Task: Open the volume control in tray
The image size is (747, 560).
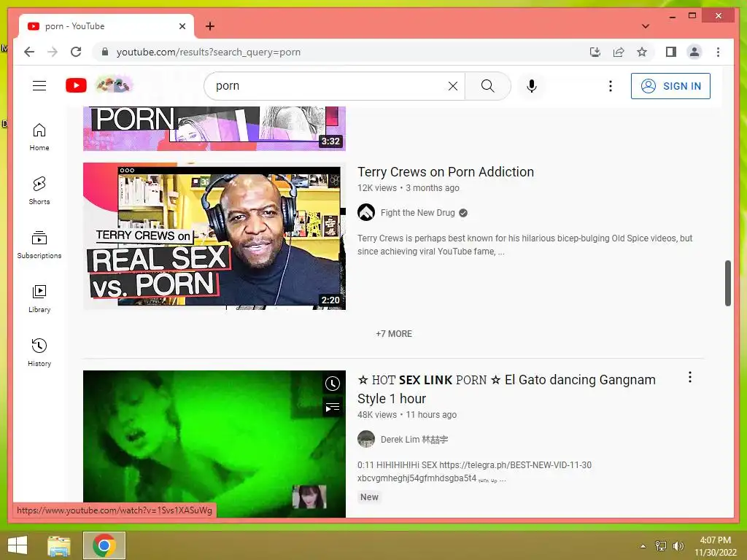Action: tap(678, 545)
